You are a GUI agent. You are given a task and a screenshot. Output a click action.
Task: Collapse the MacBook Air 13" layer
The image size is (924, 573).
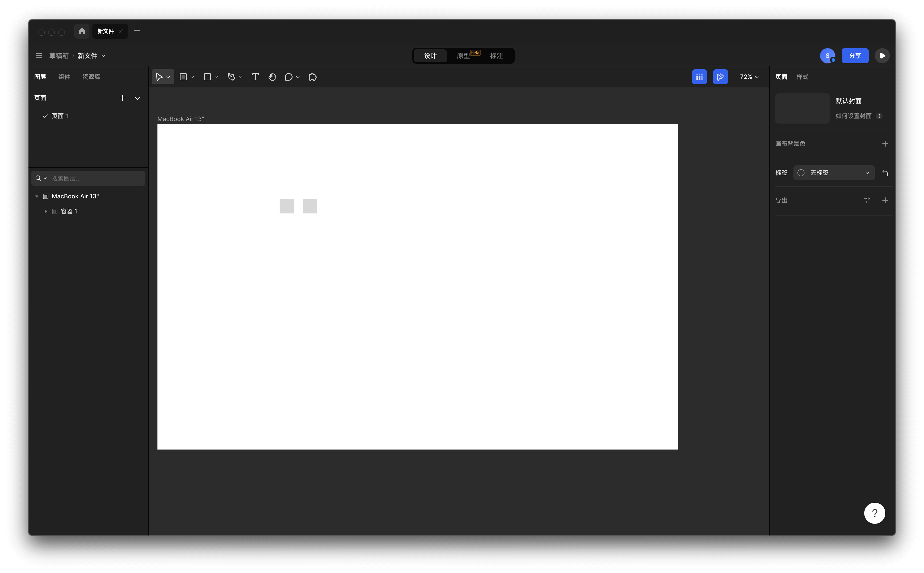[37, 196]
